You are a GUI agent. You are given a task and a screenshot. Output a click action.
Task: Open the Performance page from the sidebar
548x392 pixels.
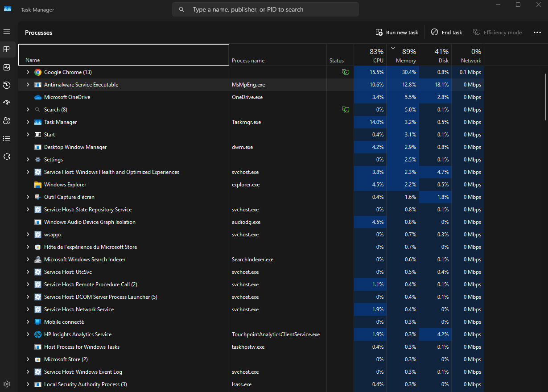pyautogui.click(x=7, y=67)
